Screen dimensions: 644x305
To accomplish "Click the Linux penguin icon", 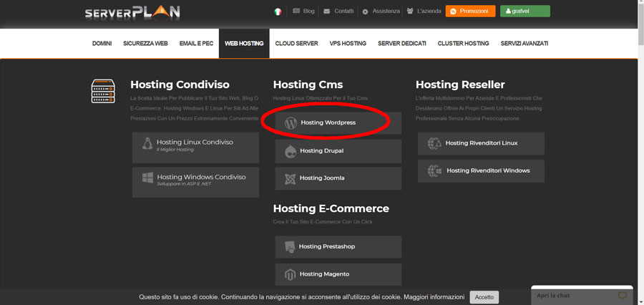I will click(147, 144).
